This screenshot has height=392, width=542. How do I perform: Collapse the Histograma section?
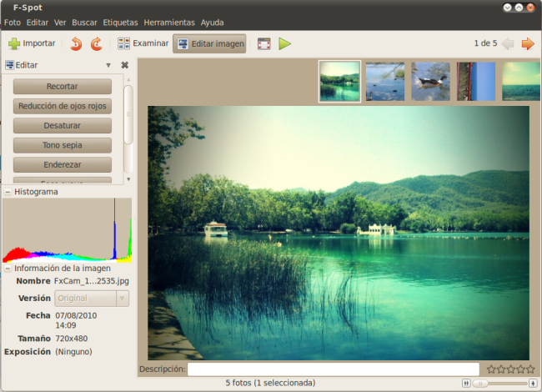(x=8, y=192)
